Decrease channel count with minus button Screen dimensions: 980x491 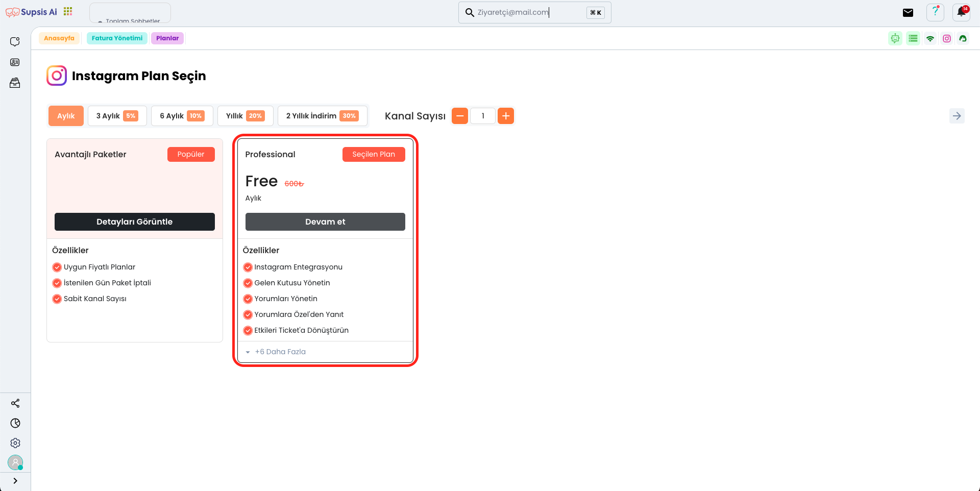click(460, 116)
